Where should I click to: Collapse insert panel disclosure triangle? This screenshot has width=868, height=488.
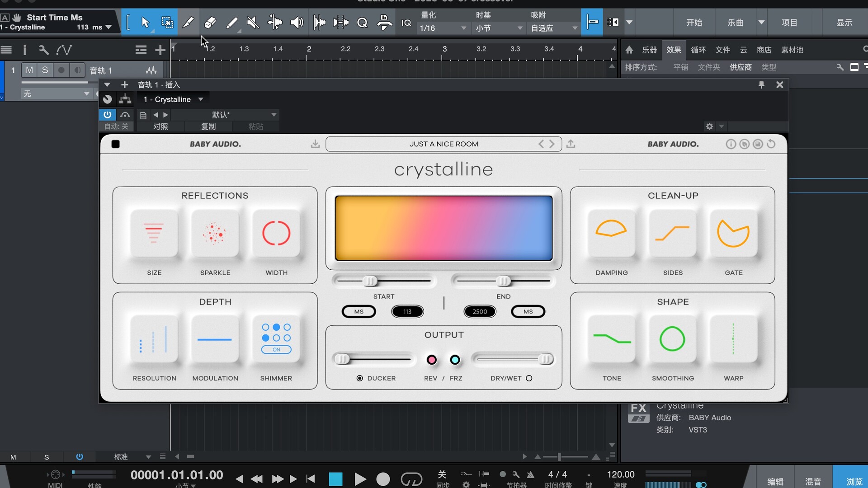(x=107, y=84)
